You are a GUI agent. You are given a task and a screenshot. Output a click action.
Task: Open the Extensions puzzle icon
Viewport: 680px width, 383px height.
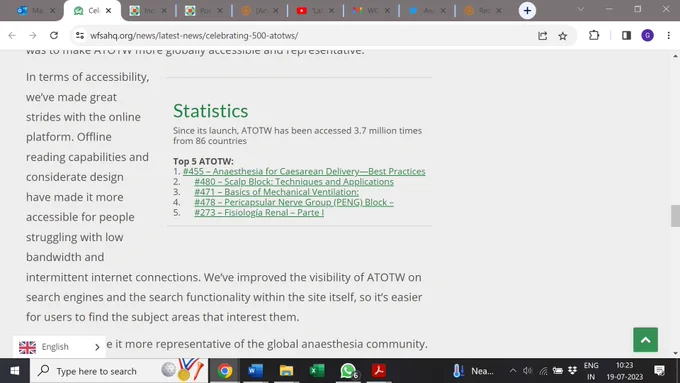pos(594,36)
